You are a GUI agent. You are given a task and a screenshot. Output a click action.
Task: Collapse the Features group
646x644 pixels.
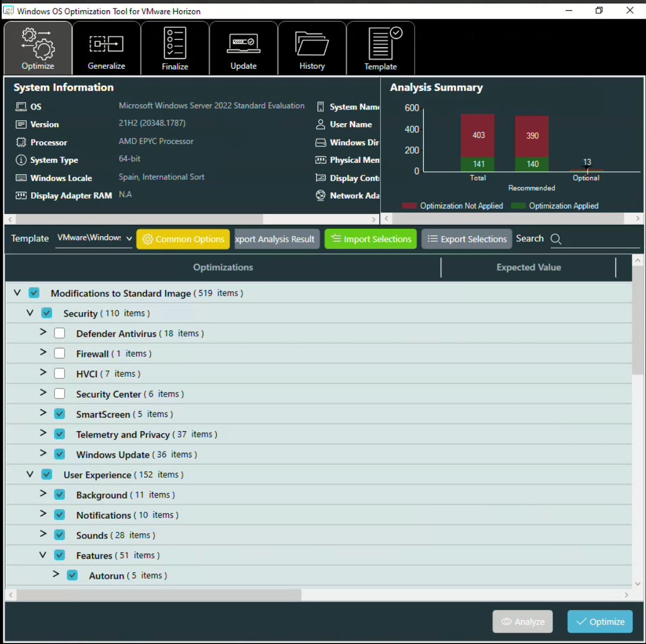click(43, 555)
